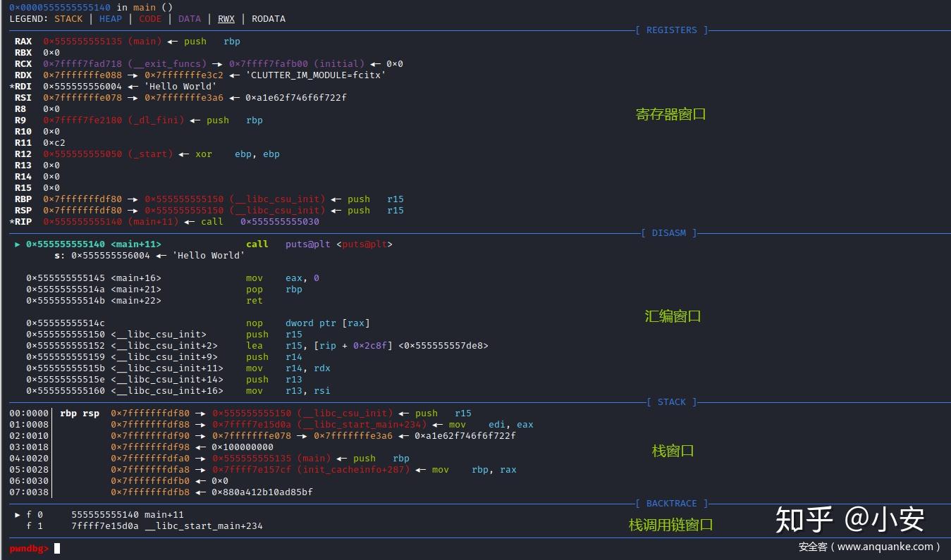Click the DATA entry in the legend
Screen dimensions: 951x560
(x=190, y=18)
